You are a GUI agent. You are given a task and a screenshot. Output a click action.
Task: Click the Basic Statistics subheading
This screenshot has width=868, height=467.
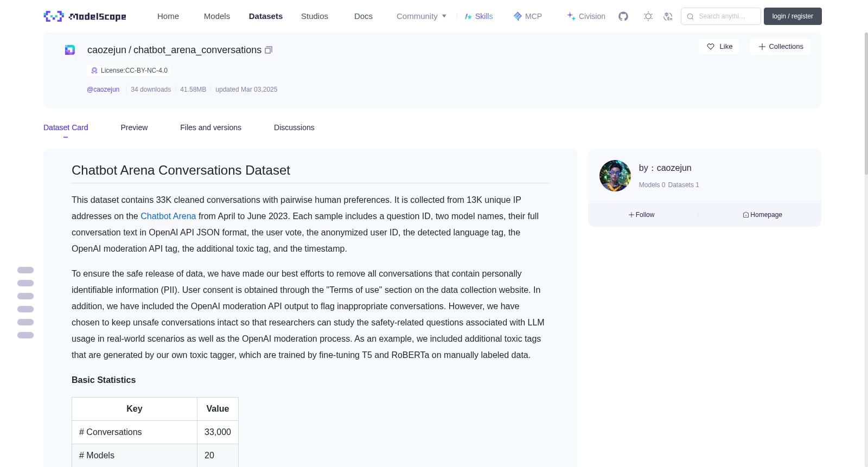(104, 380)
